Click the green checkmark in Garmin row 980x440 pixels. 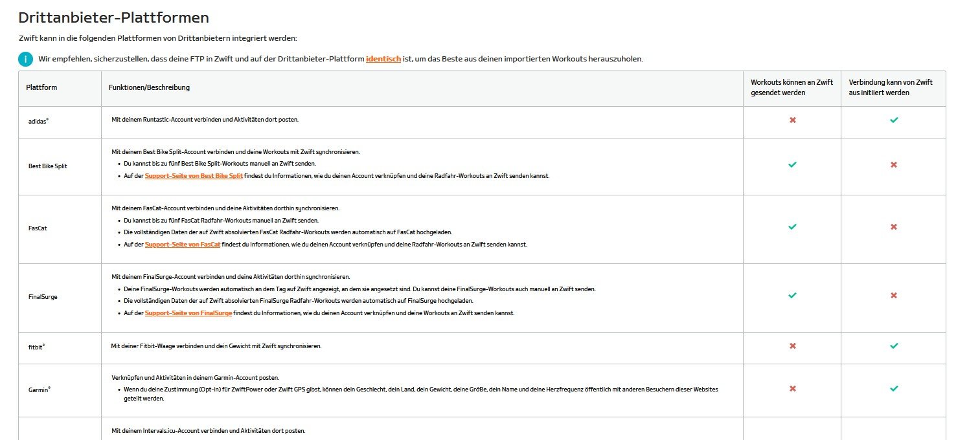click(x=894, y=389)
